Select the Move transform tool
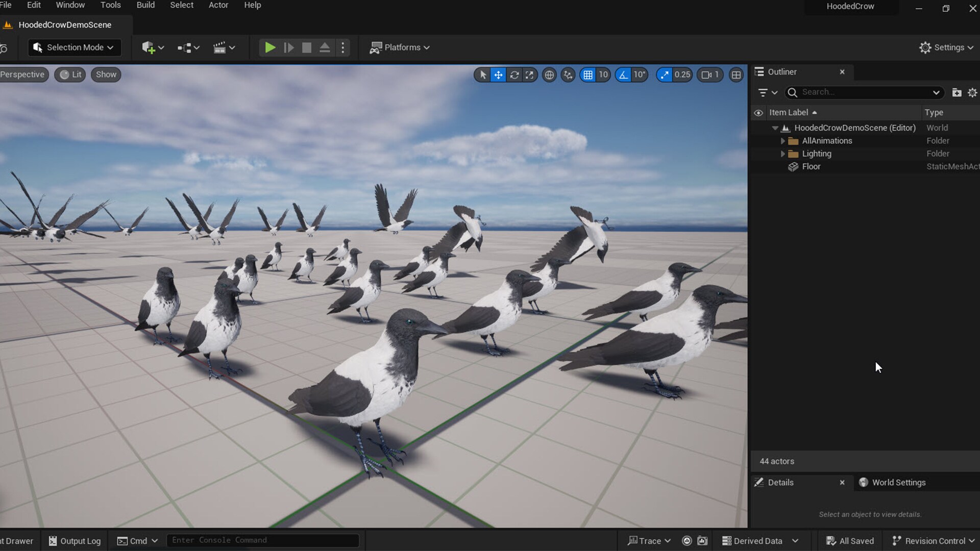 (x=498, y=74)
